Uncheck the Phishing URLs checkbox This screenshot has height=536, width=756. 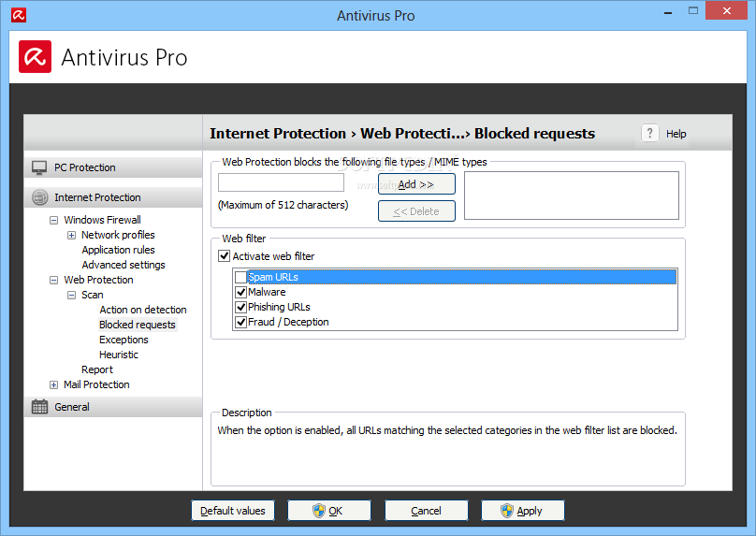(240, 307)
